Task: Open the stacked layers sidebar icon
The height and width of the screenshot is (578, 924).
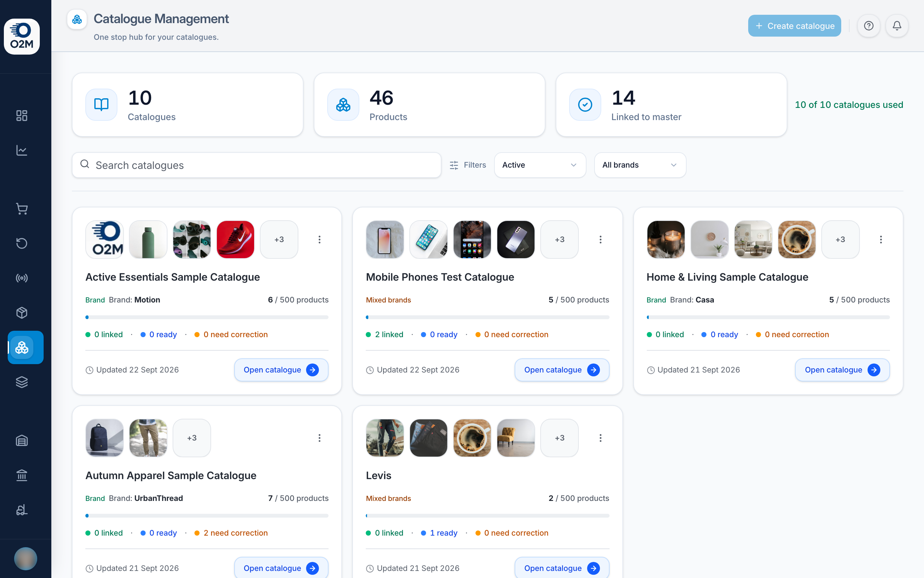Action: [x=22, y=382]
